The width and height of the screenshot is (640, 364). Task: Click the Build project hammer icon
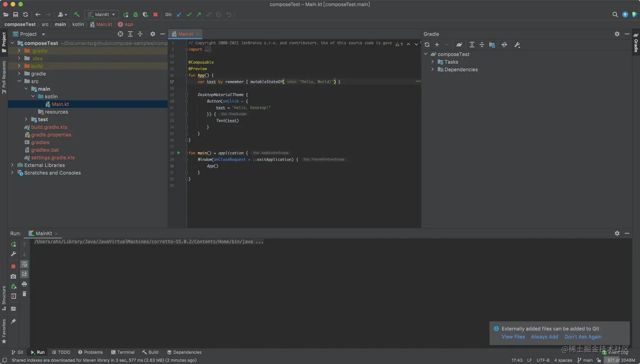(x=77, y=14)
